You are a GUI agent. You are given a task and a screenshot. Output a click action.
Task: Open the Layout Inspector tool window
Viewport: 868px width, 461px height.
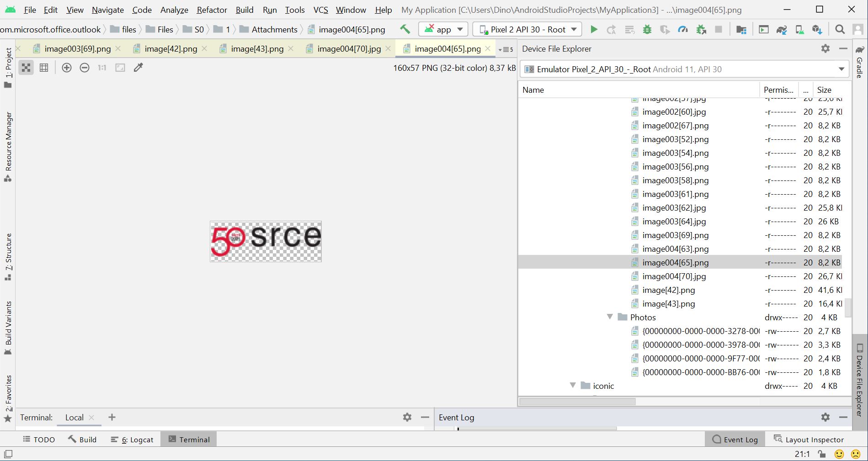coord(808,440)
